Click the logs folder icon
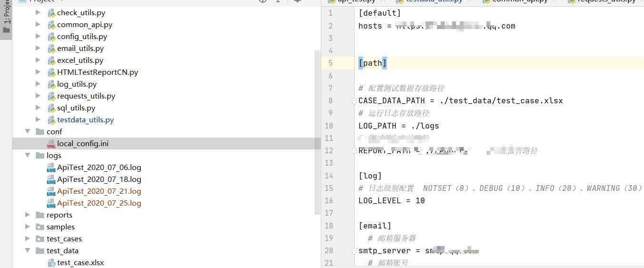 [x=40, y=155]
